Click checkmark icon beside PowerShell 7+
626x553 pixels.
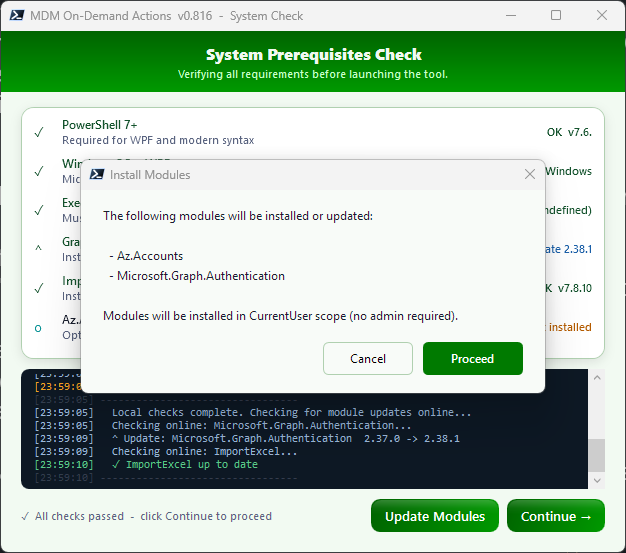(39, 132)
